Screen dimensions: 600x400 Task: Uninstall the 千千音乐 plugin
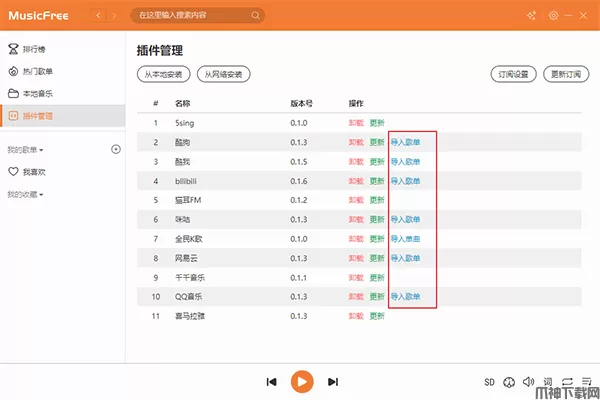[356, 278]
